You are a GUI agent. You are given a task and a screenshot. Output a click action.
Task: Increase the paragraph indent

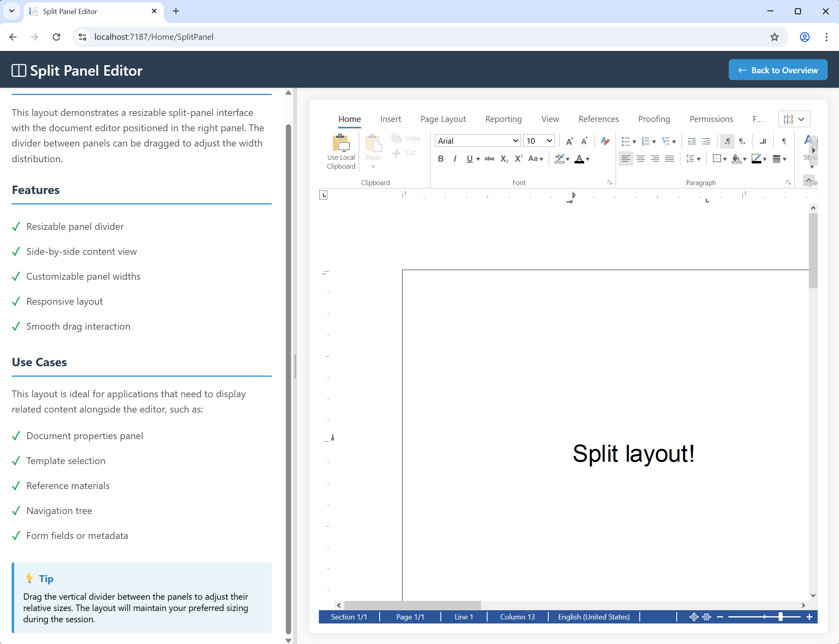[x=706, y=141]
